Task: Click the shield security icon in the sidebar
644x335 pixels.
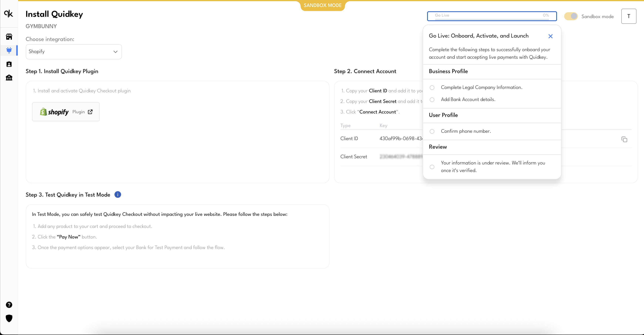Action: [9, 318]
